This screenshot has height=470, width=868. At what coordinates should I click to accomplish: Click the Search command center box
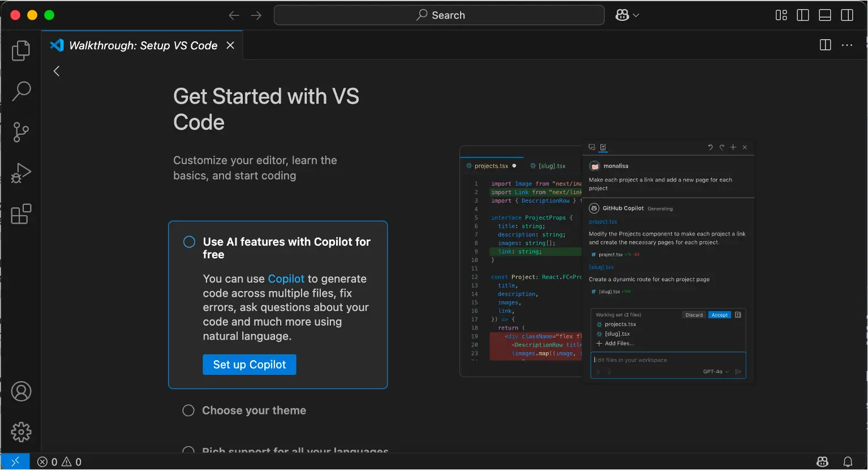(x=439, y=15)
